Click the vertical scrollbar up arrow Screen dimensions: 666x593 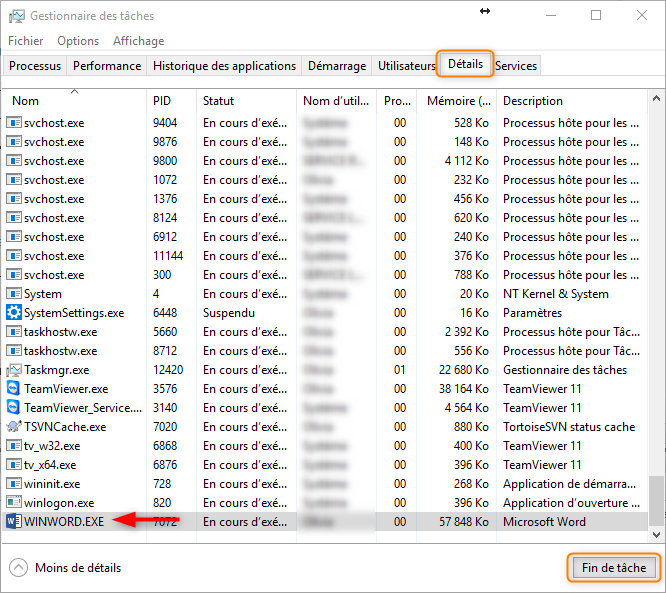(x=656, y=97)
